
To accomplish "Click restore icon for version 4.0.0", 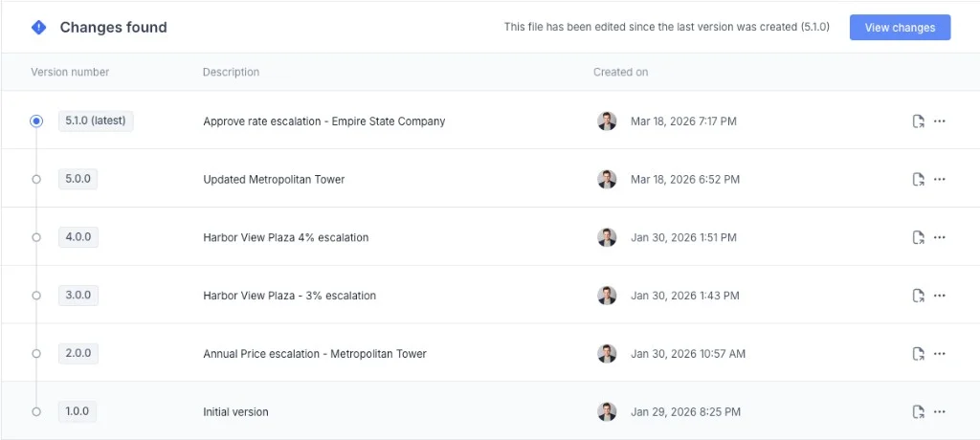I will click(918, 237).
